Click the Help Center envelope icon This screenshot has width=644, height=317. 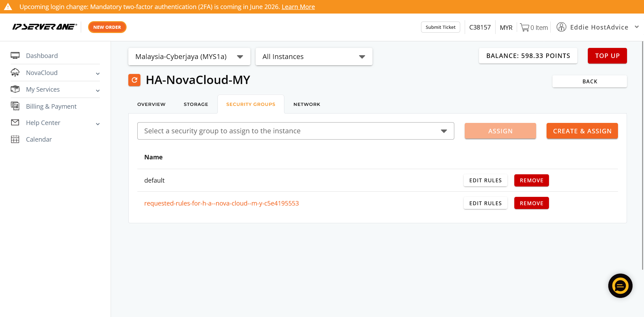pyautogui.click(x=15, y=123)
